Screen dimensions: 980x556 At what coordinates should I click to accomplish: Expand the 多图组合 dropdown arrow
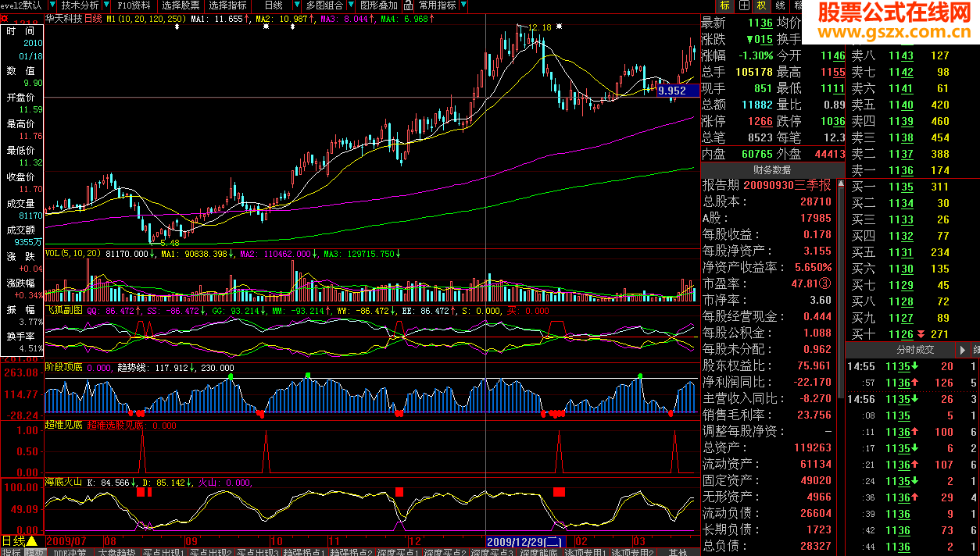pyautogui.click(x=349, y=5)
